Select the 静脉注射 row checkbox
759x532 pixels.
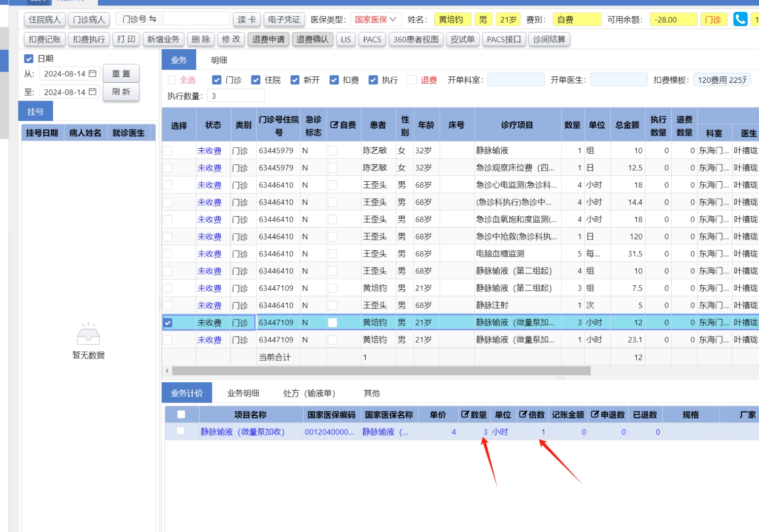tap(168, 305)
